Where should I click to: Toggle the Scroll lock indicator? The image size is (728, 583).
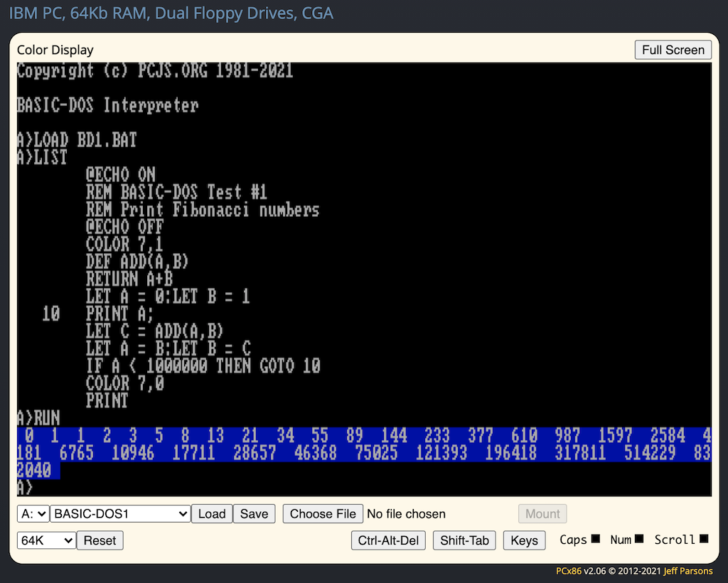704,539
